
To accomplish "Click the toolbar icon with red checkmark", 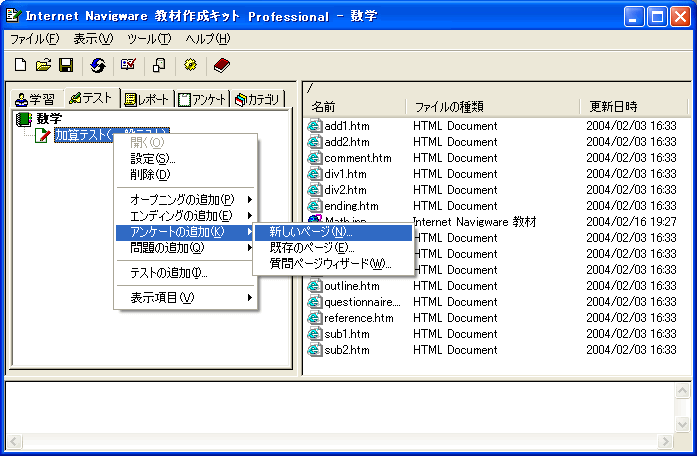I will [128, 65].
